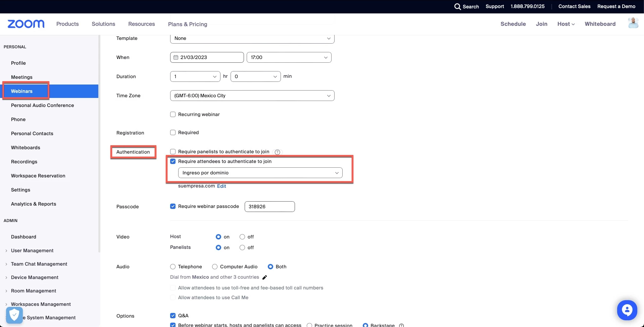
Task: Expand Device Management section
Action: pyautogui.click(x=35, y=277)
